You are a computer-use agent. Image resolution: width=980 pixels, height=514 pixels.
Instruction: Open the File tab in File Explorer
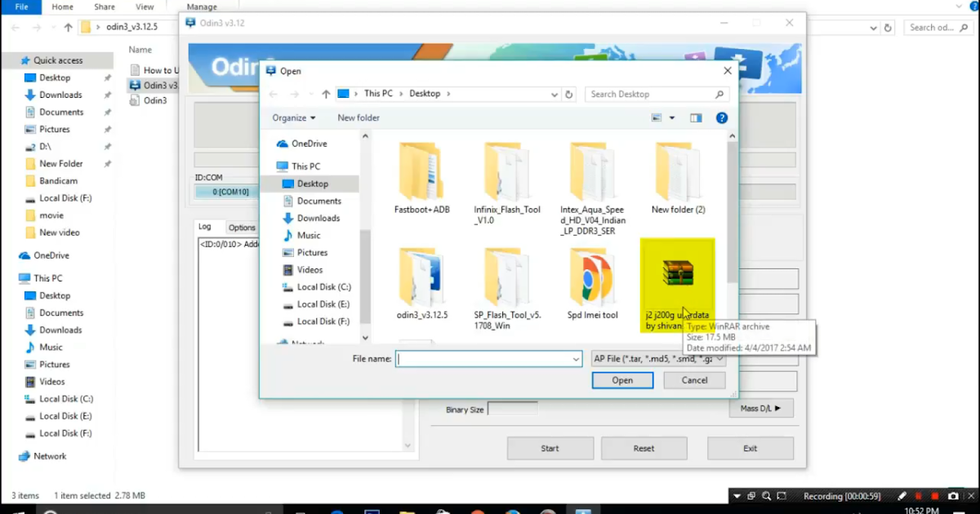[21, 7]
